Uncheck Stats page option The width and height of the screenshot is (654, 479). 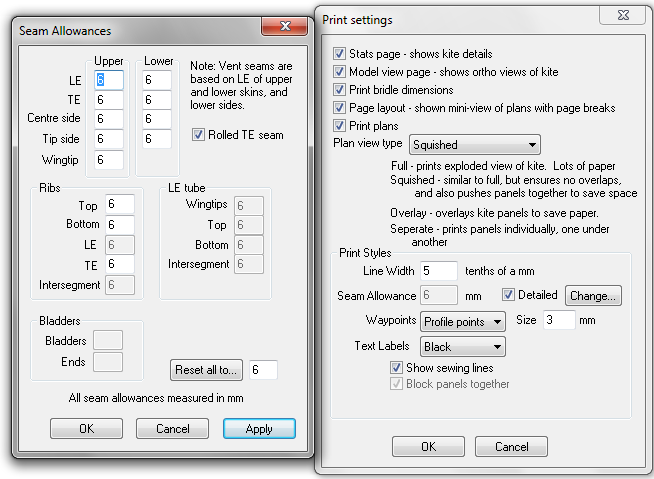pyautogui.click(x=340, y=54)
